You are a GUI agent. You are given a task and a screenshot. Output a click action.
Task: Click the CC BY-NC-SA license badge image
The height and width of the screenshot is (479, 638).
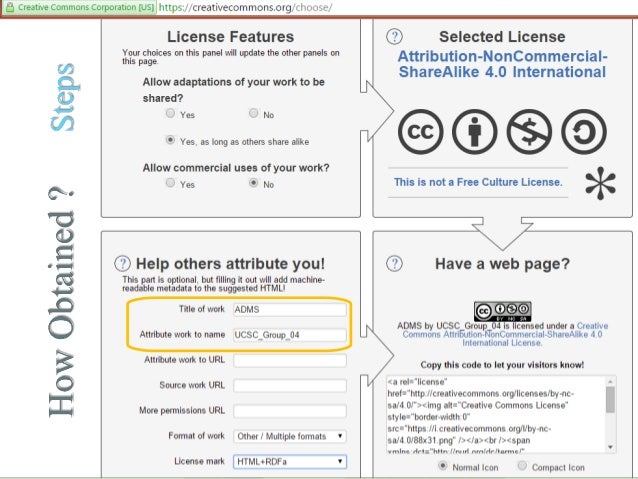[x=503, y=311]
